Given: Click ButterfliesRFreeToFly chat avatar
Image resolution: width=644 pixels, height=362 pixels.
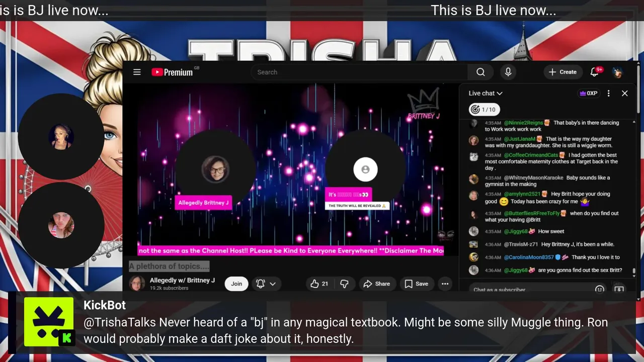Looking at the screenshot, I should tap(473, 215).
